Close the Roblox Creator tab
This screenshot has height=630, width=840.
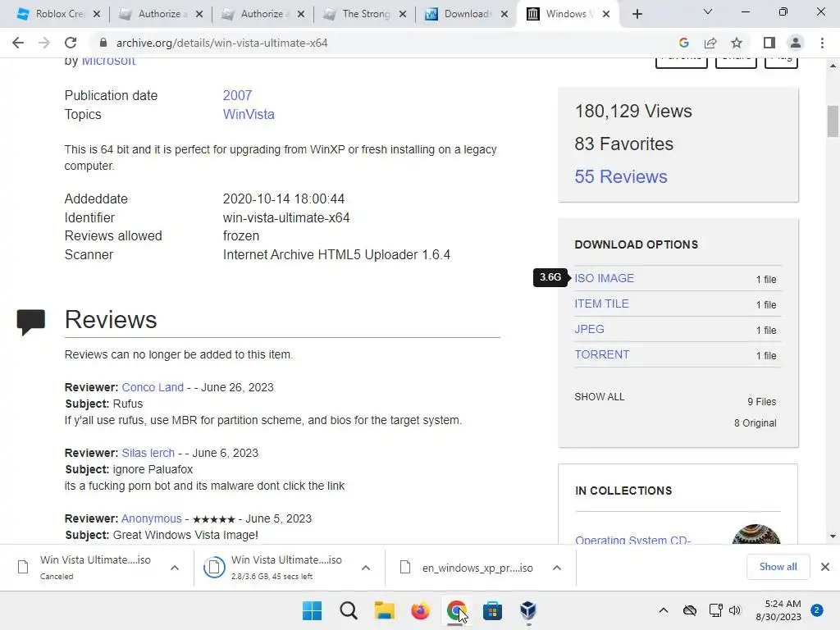(97, 14)
